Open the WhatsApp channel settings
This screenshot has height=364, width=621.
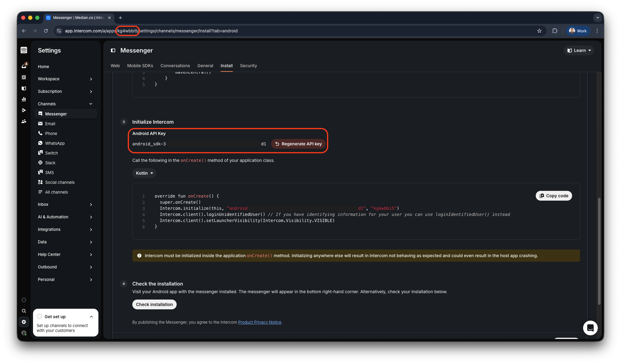(x=55, y=143)
